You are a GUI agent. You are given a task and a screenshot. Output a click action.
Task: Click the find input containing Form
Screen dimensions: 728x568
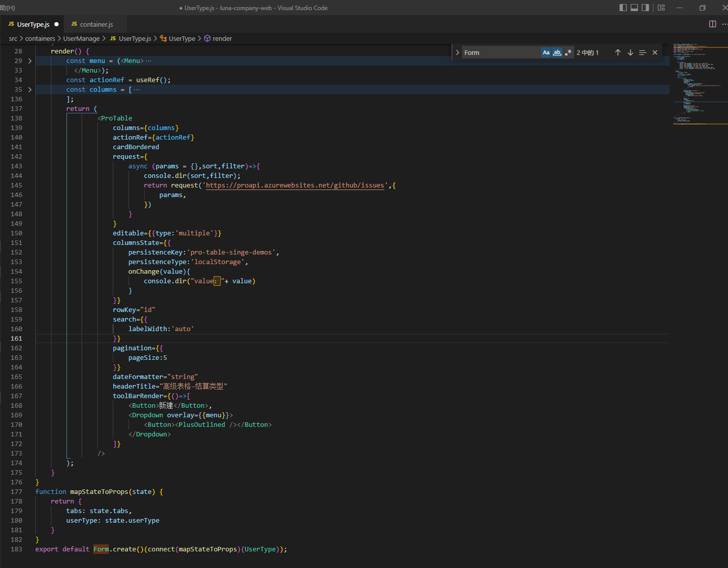501,52
